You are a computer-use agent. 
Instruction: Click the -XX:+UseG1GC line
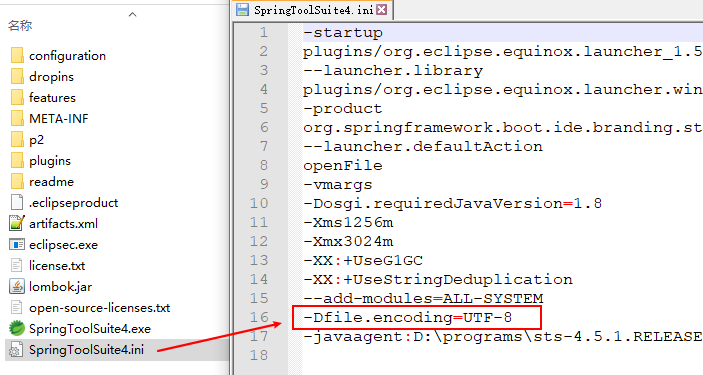pyautogui.click(x=363, y=261)
